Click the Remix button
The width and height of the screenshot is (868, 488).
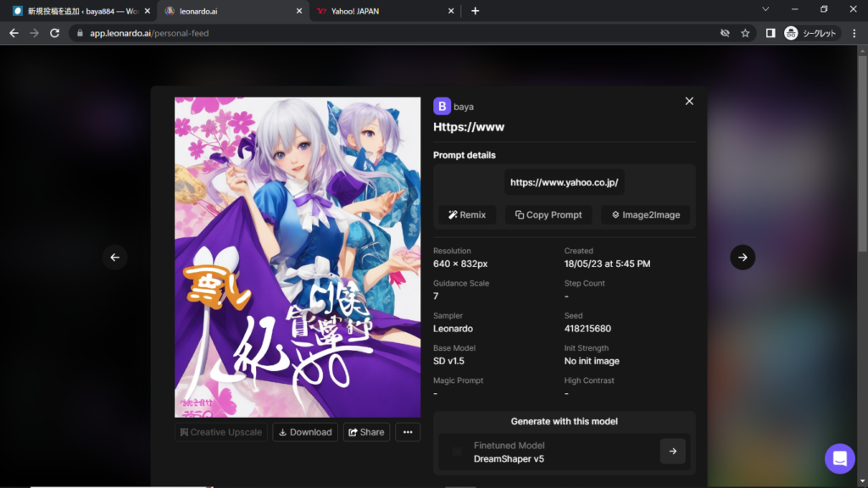pos(467,214)
